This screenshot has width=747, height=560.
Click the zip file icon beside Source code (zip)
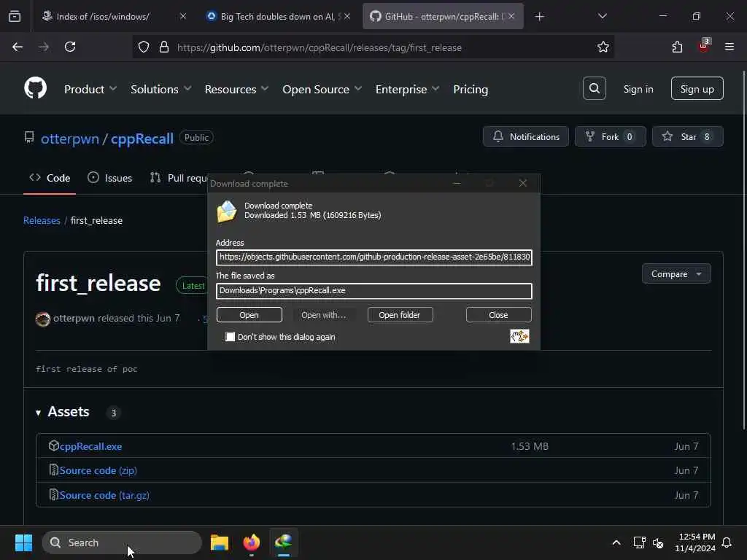[53, 470]
